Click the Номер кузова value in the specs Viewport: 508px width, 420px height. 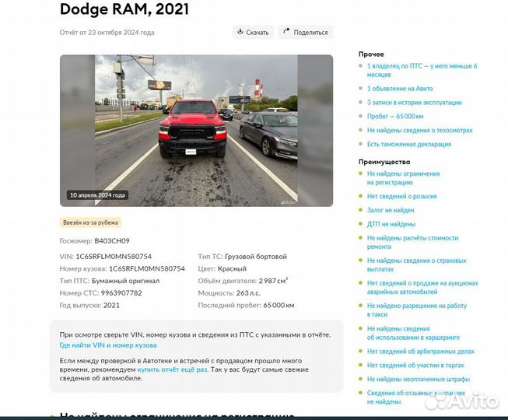point(147,269)
